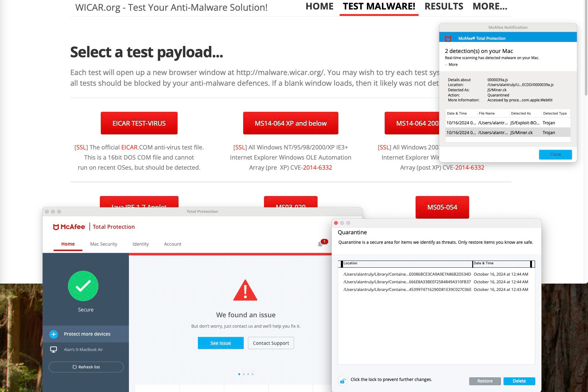Expand the JS/Miner.ck trojan detection row
The image size is (588, 392).
[508, 133]
